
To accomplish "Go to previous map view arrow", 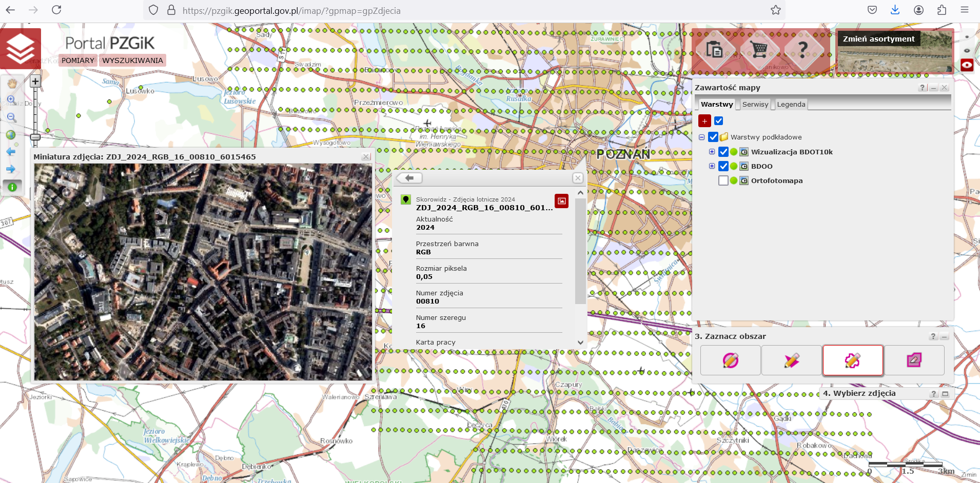I will click(11, 152).
